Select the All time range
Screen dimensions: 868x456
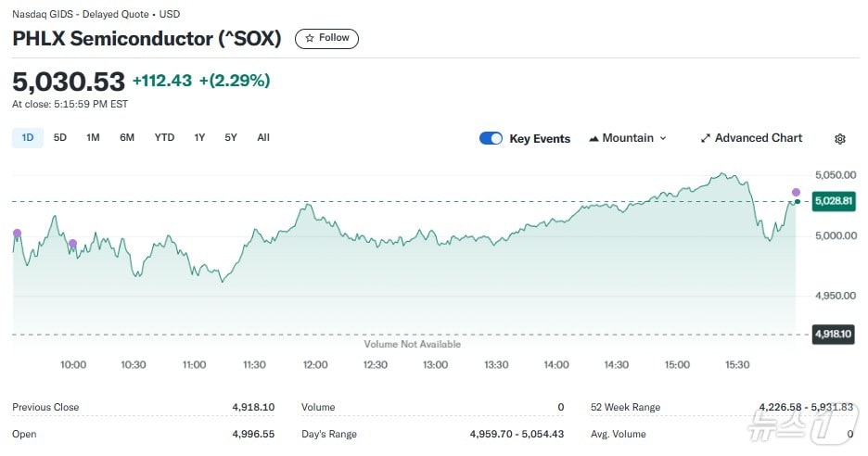point(263,137)
